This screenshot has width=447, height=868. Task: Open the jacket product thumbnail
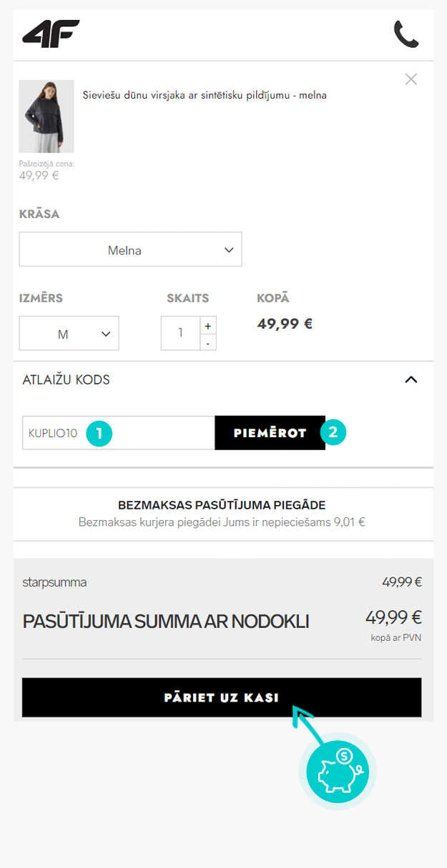click(x=46, y=116)
